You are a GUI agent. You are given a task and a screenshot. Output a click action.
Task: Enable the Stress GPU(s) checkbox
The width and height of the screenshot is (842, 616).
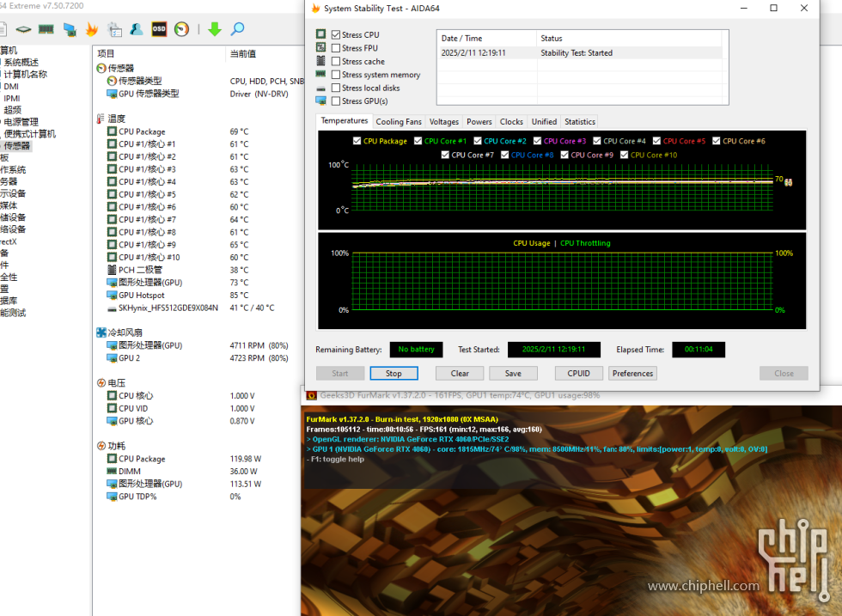(x=336, y=101)
